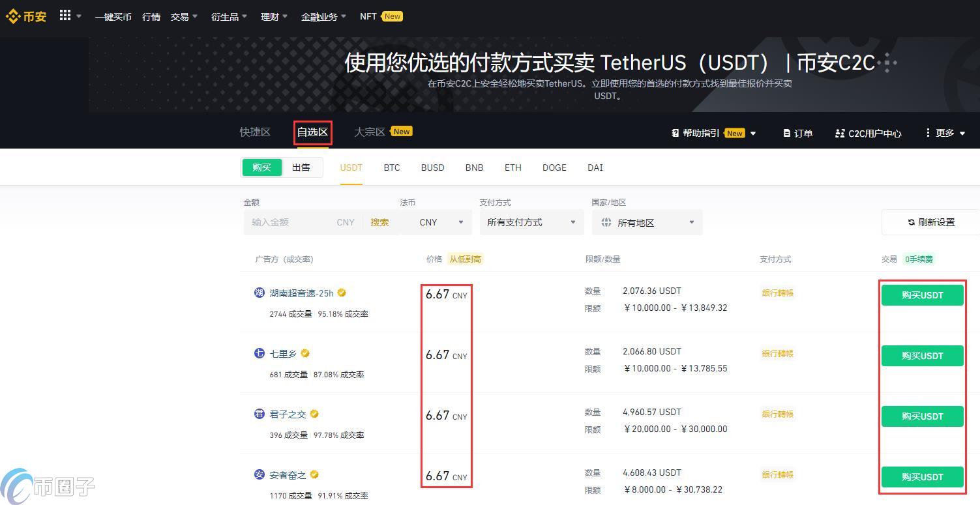Select the USDT coin tab
This screenshot has width=980, height=505.
[x=351, y=167]
